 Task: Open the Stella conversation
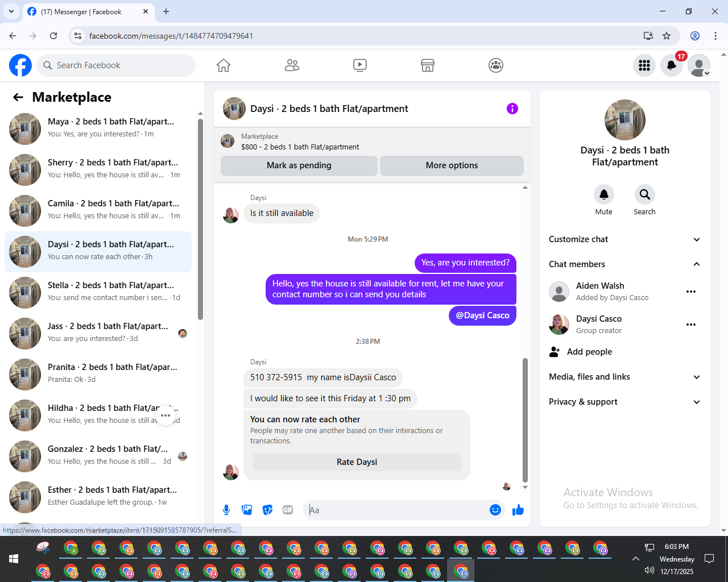pos(98,293)
